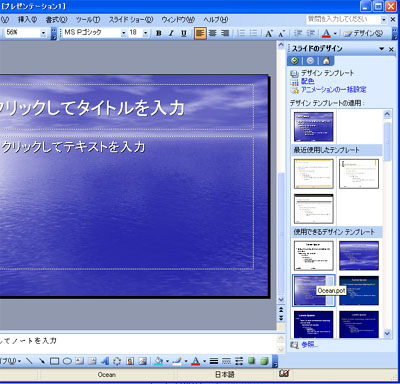Open font color dropdown arrow in drawing toolbar
The height and width of the screenshot is (384, 400).
point(204,361)
